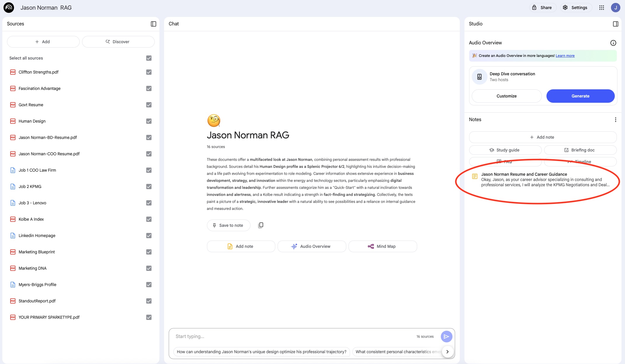
Task: Open Learn more link
Action: click(x=565, y=56)
